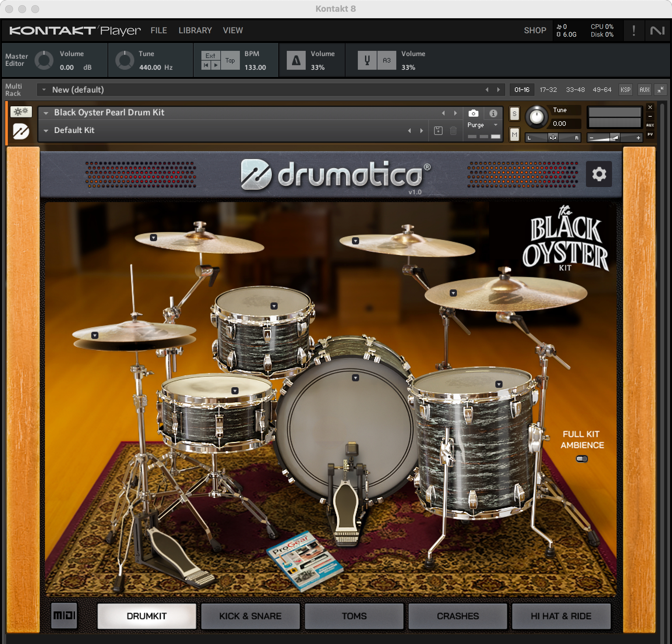Click the Tap tempo button
The height and width of the screenshot is (644, 672).
tap(230, 60)
